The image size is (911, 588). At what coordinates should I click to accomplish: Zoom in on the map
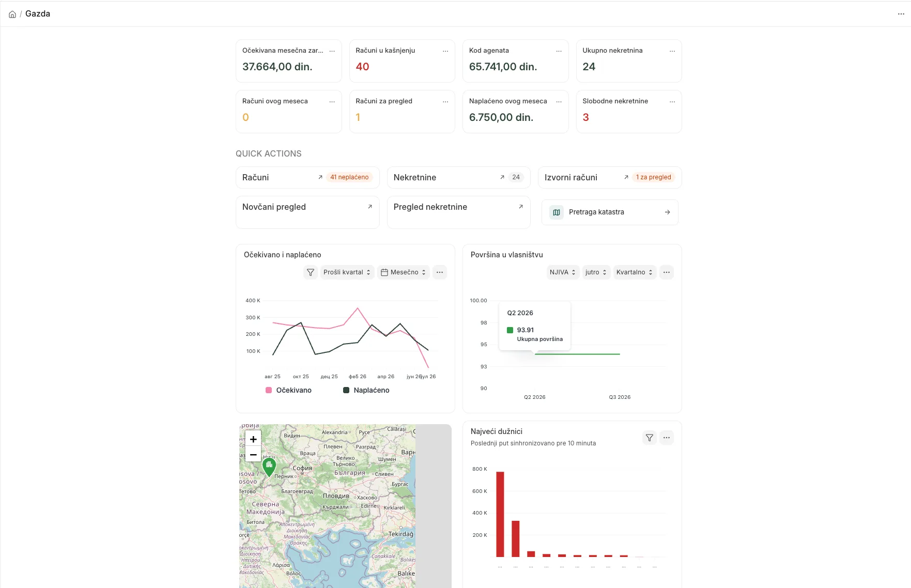tap(253, 439)
